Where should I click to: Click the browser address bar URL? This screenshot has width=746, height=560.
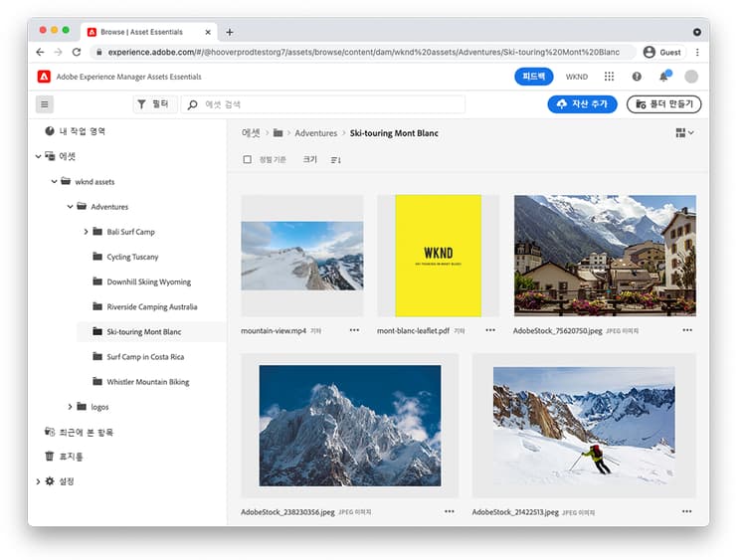pyautogui.click(x=363, y=53)
